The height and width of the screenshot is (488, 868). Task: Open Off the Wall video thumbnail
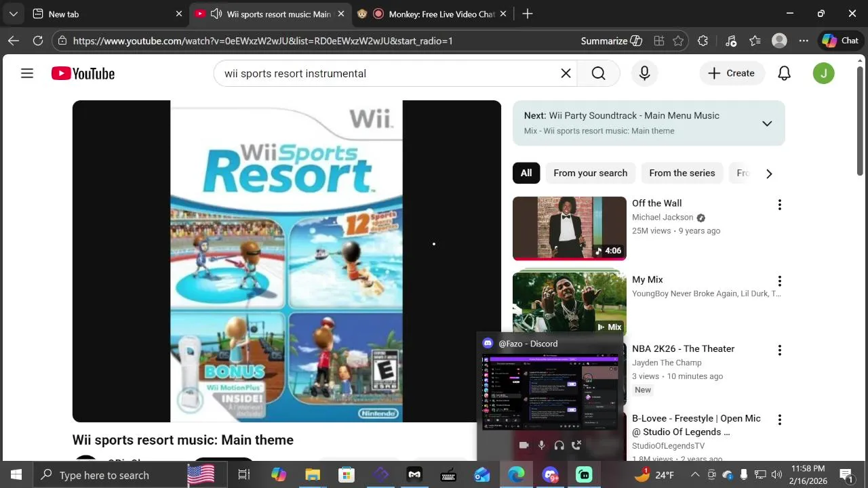570,228
